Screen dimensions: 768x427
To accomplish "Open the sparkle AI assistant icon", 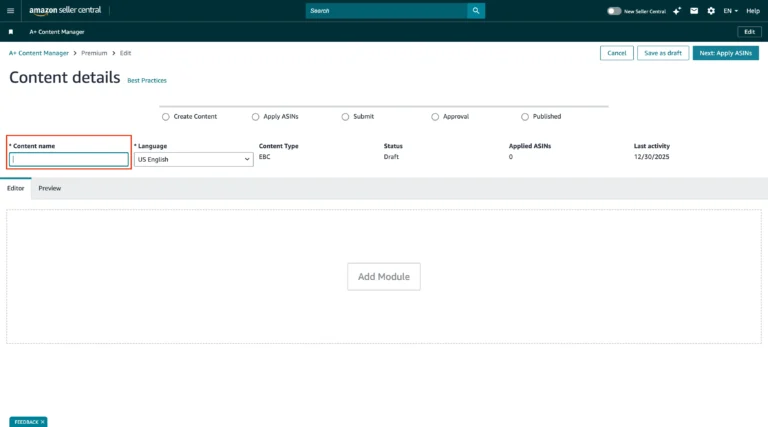I will pyautogui.click(x=677, y=11).
